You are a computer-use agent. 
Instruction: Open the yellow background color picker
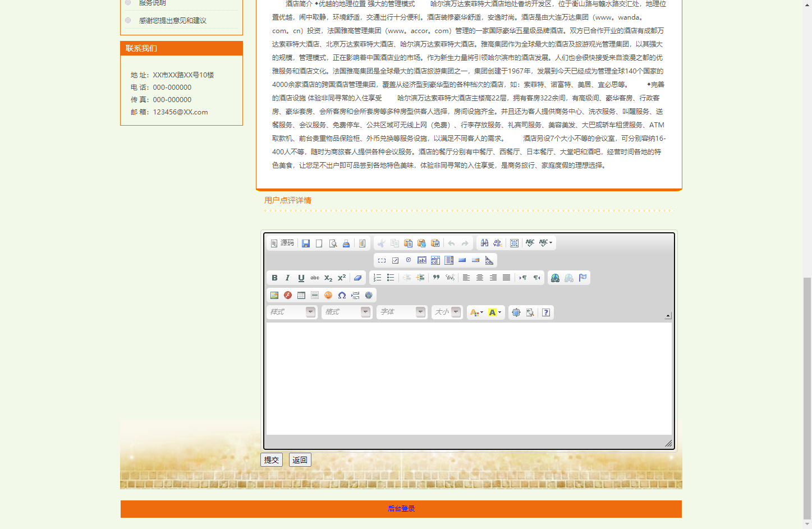(x=494, y=312)
